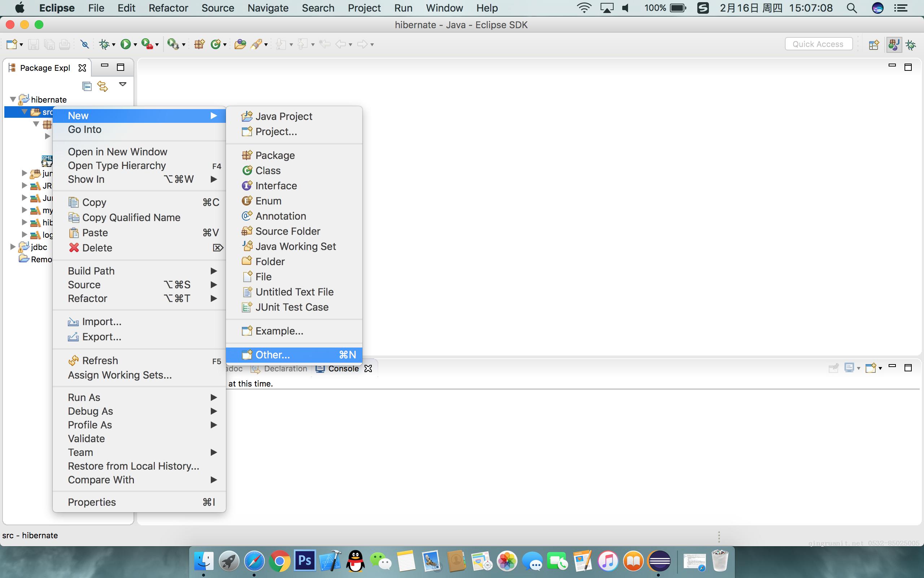924x578 pixels.
Task: Select Enum in the New submenu
Action: point(294,201)
